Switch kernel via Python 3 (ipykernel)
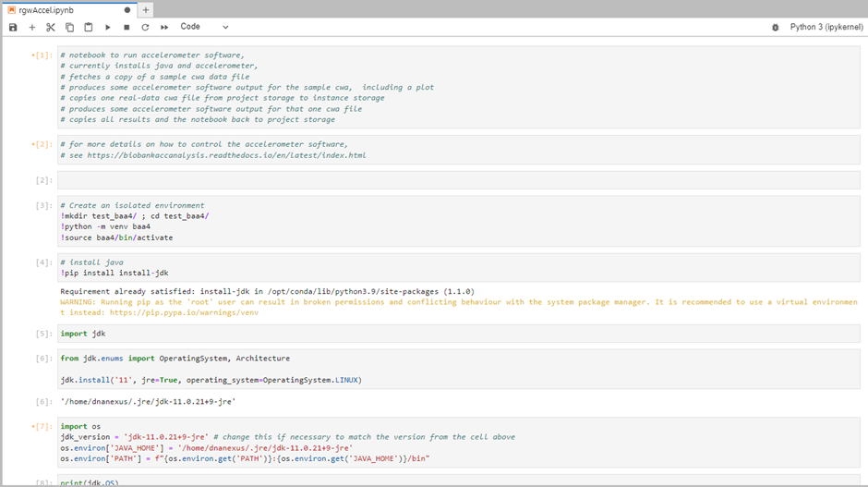Screen dimensions: 868x487 [x=826, y=27]
